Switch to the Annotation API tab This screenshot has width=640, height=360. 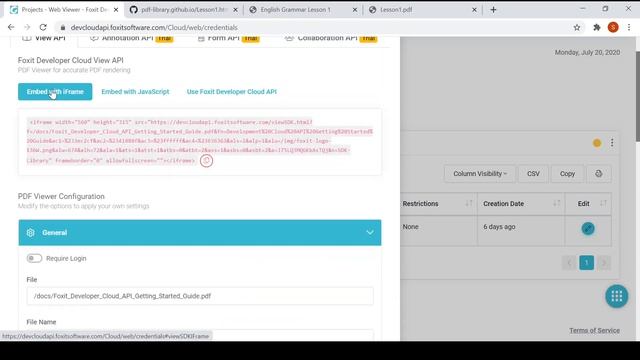point(131,38)
